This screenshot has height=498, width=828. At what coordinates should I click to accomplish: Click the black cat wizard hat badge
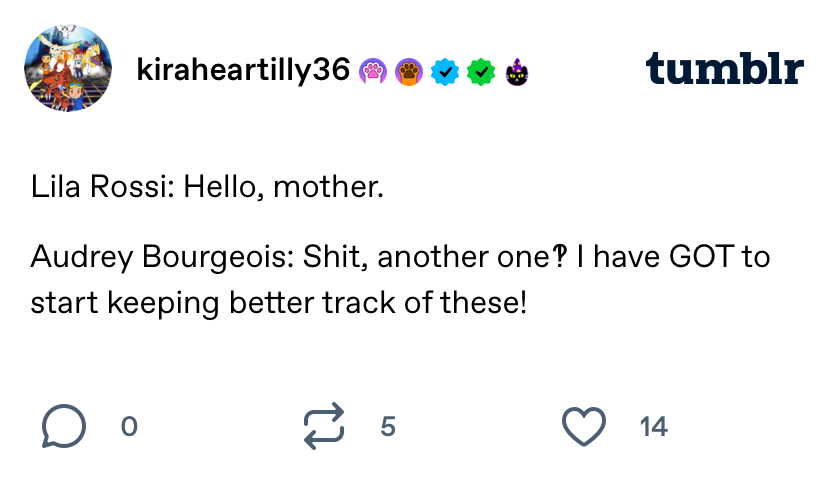coord(516,72)
